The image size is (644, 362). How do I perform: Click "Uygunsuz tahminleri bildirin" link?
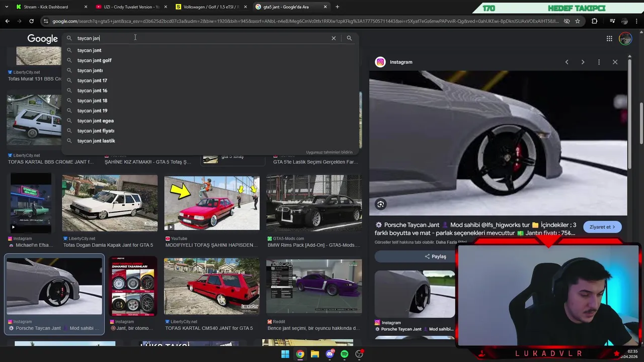329,152
